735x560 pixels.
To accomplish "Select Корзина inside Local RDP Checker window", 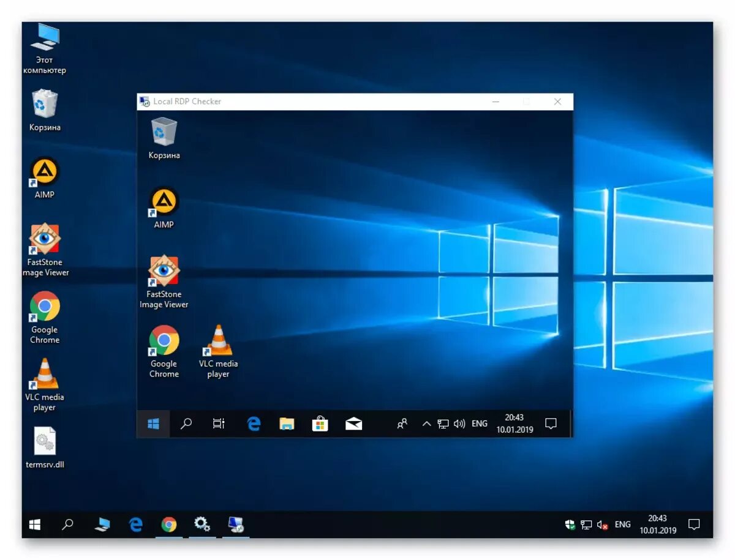I will 164,138.
